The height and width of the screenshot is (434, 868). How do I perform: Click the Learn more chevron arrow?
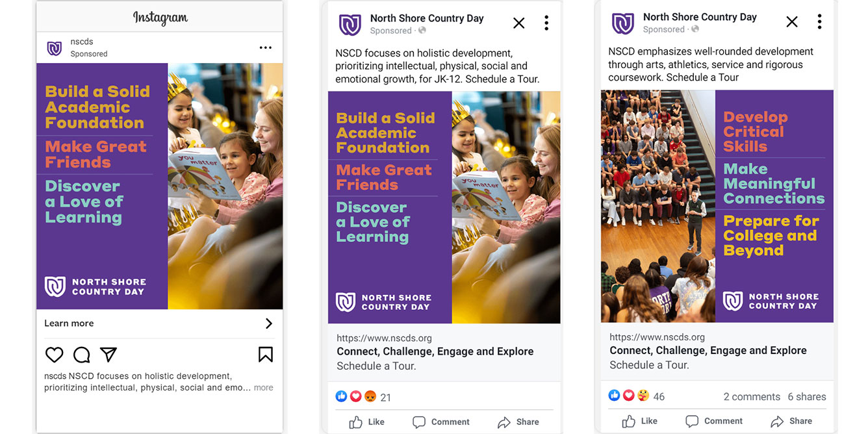coord(268,324)
